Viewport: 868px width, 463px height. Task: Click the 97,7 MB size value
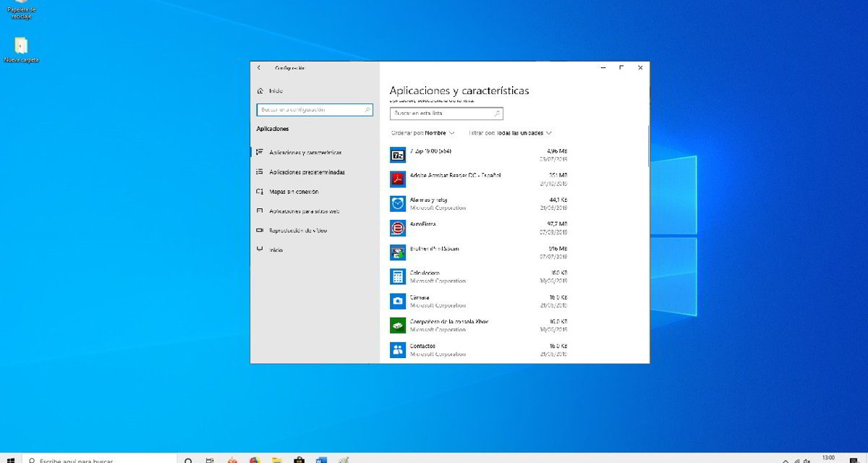tap(557, 224)
